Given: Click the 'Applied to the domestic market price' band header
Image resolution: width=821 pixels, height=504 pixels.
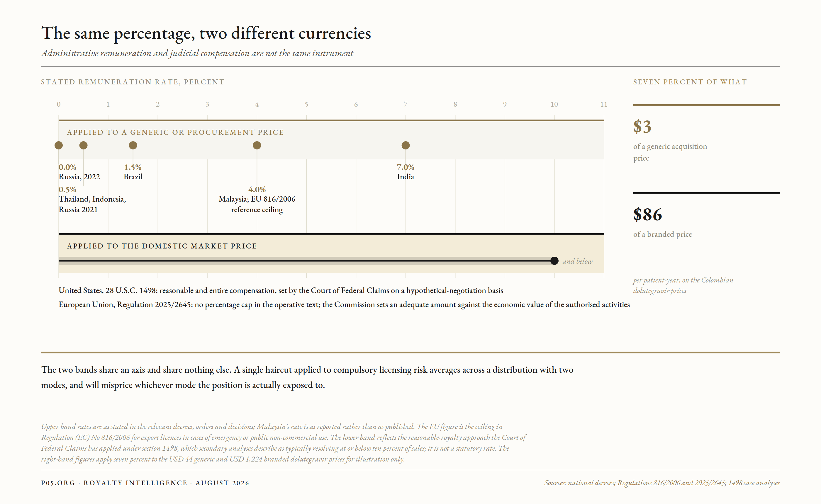Looking at the screenshot, I should [162, 246].
